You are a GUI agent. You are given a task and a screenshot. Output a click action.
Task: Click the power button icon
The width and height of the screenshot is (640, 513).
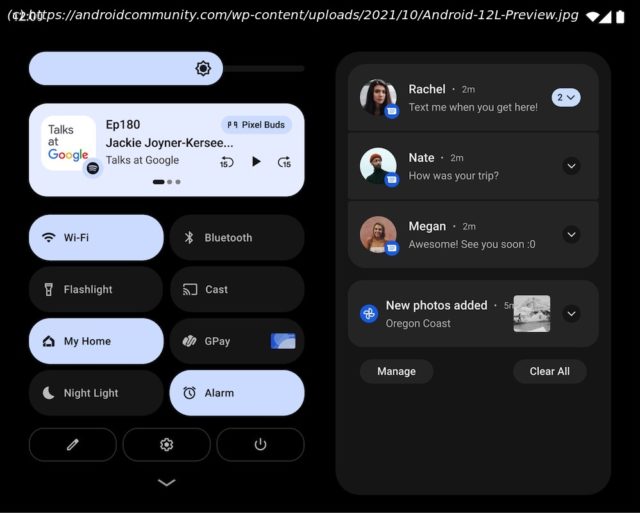260,444
